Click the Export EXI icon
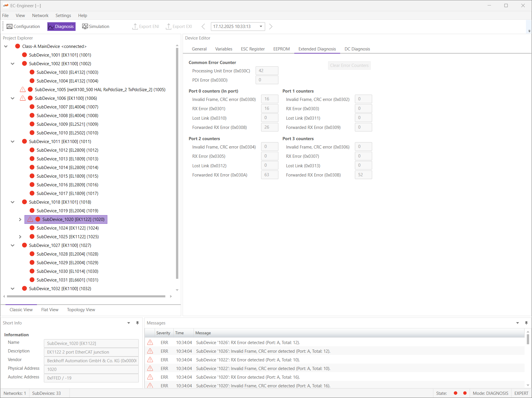Screen dimensions: 532x398 click(x=168, y=26)
